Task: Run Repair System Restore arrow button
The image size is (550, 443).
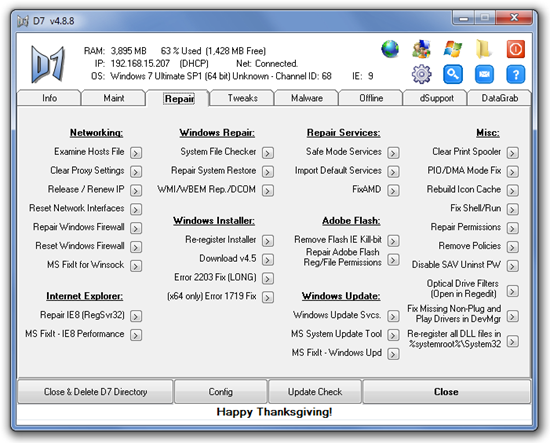Action: coord(268,172)
